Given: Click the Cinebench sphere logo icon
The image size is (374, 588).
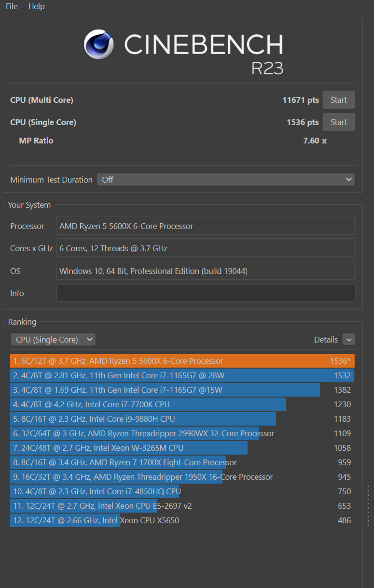Looking at the screenshot, I should (98, 44).
